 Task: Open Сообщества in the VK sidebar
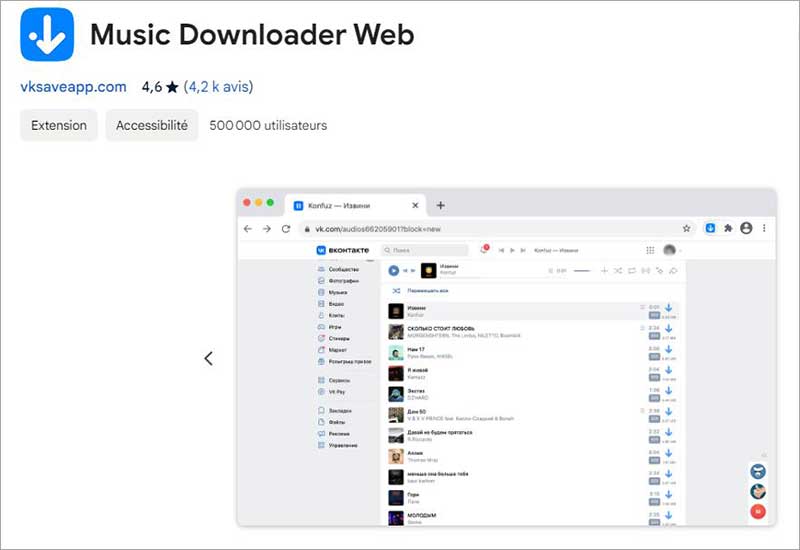[x=338, y=269]
